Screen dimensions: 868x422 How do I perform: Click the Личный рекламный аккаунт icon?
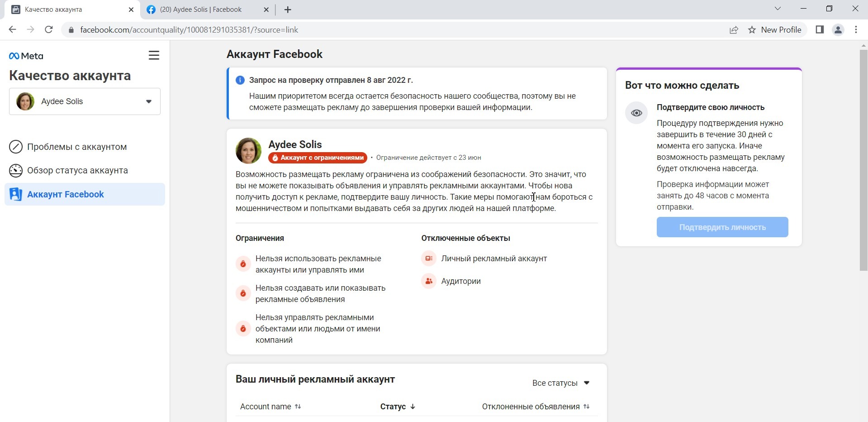tap(429, 259)
